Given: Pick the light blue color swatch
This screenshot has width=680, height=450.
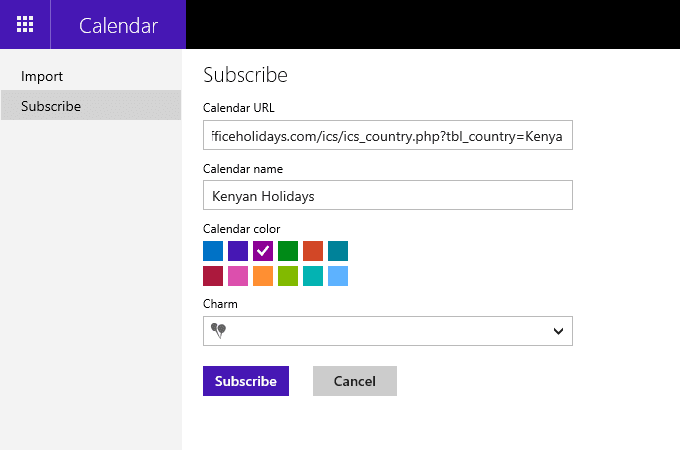Looking at the screenshot, I should tap(338, 276).
